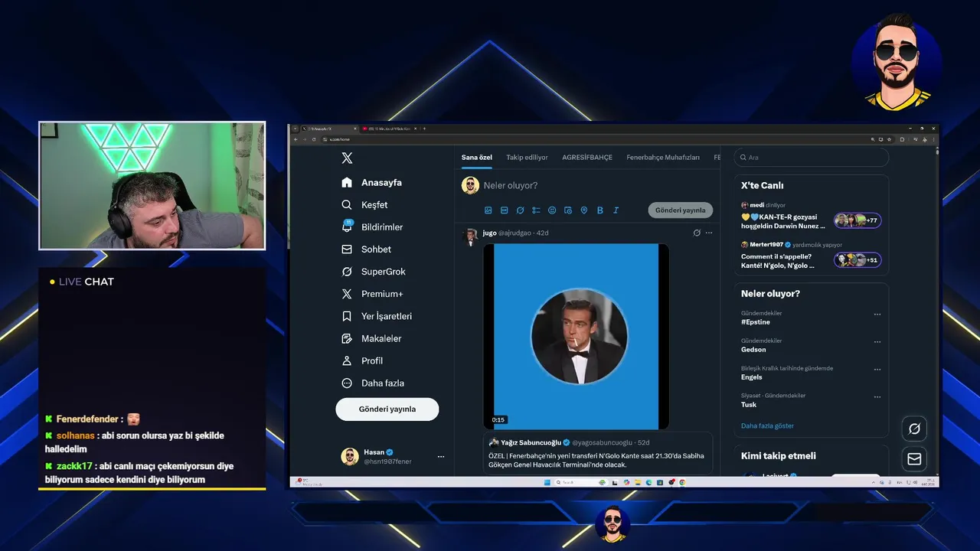Viewport: 980px width, 551px height.
Task: Switch to the second browser tab with YouTube
Action: coord(388,129)
